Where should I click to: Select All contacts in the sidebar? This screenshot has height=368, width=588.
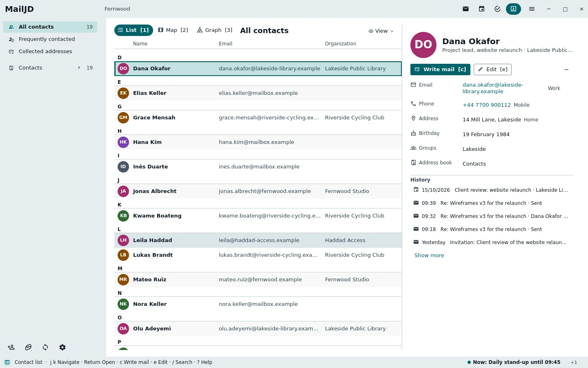click(50, 27)
